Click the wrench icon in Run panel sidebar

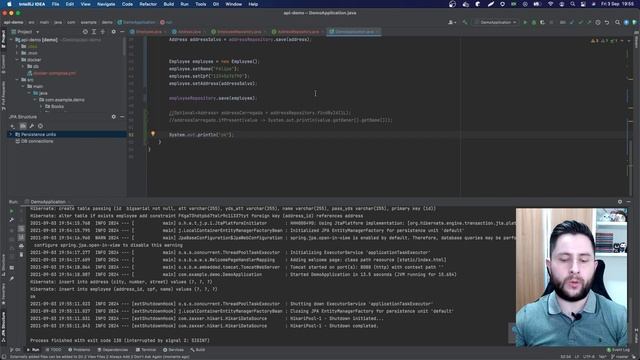(12, 220)
